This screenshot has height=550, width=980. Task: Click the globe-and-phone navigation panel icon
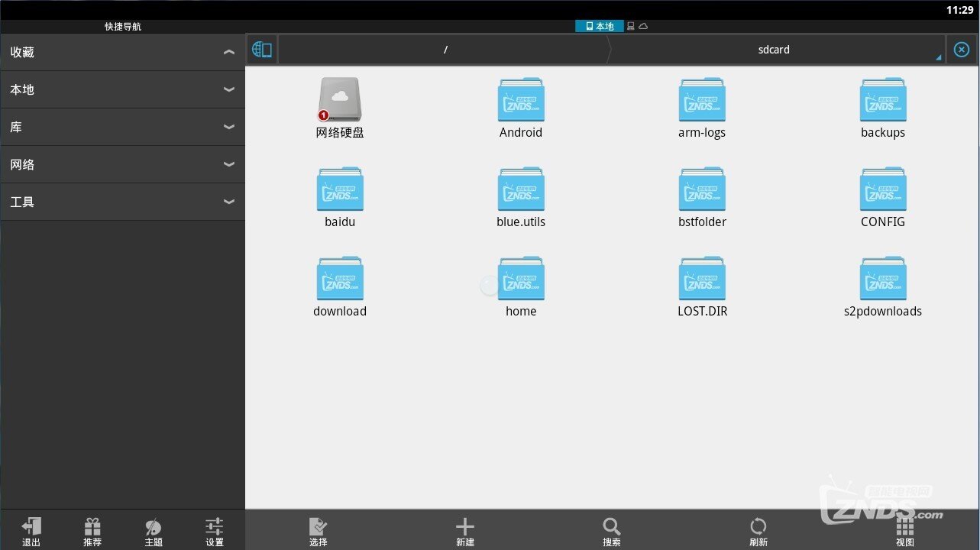[x=262, y=50]
